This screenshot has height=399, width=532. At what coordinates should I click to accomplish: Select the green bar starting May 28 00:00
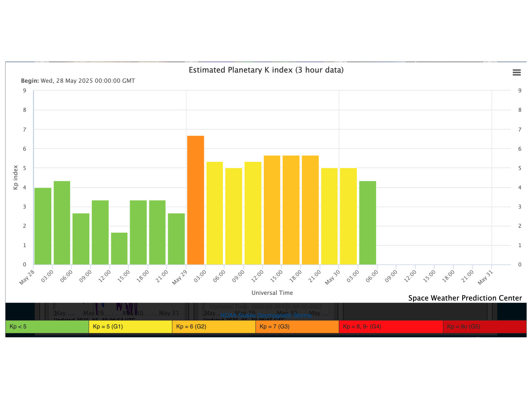[x=43, y=226]
